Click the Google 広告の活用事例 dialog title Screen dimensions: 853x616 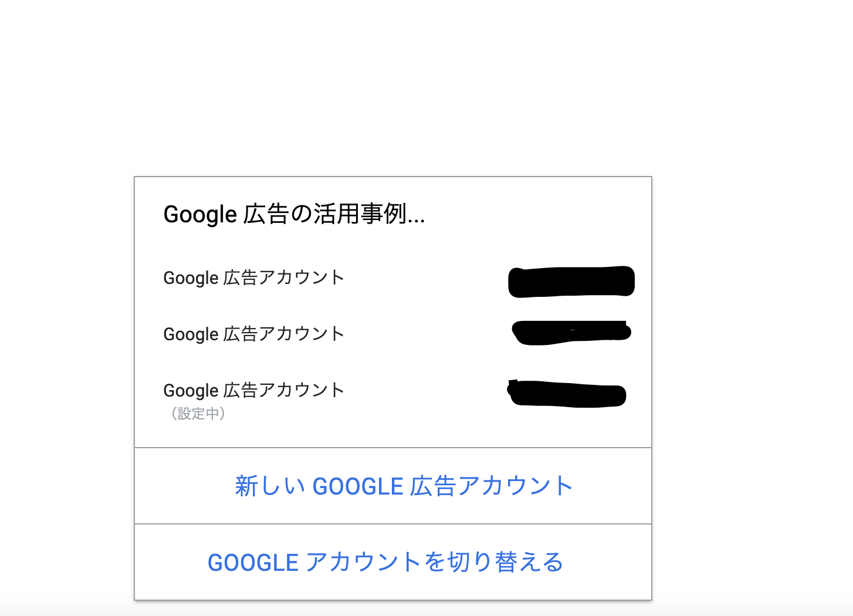293,215
